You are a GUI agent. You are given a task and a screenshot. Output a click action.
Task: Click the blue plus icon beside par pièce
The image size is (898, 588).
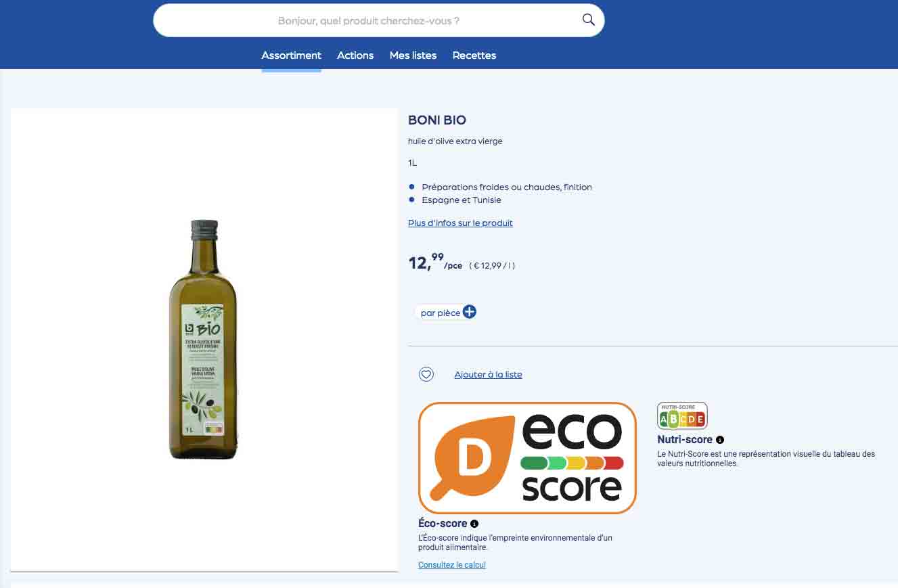[470, 312]
